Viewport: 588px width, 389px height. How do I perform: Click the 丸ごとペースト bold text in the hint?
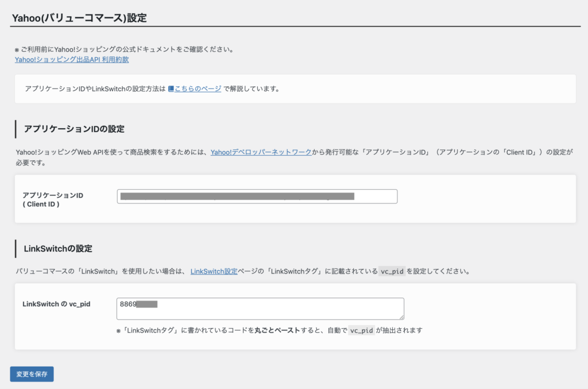277,330
